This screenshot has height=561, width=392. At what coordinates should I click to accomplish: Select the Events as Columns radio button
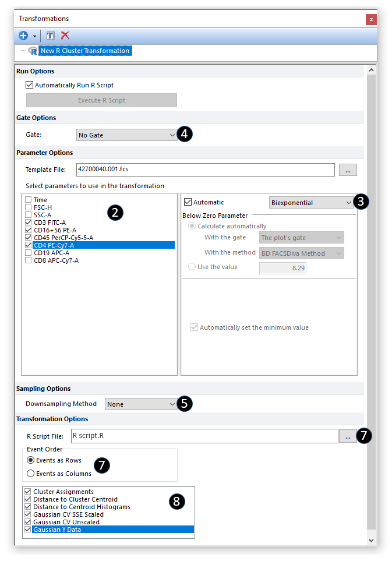click(30, 474)
